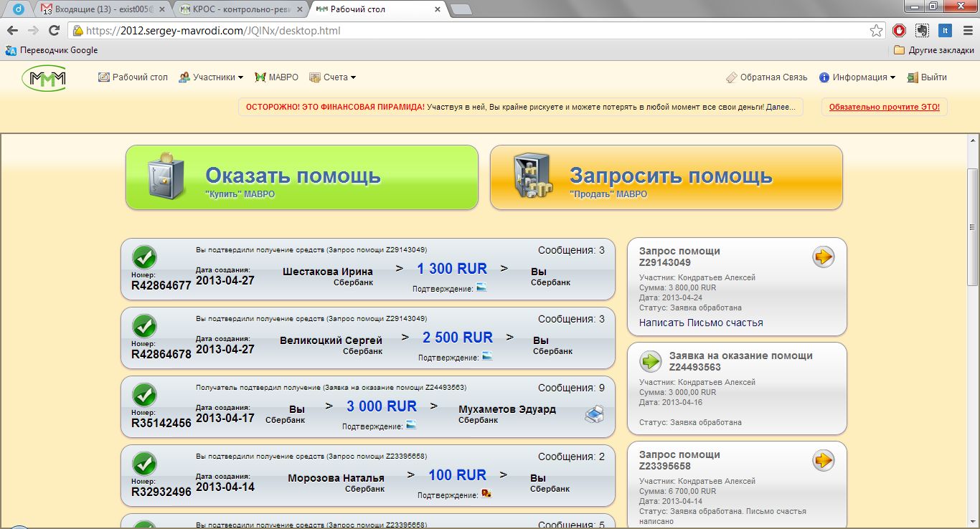Click the blue 'it' extension icon
Screen dimensions: 980x529
[x=945, y=31]
